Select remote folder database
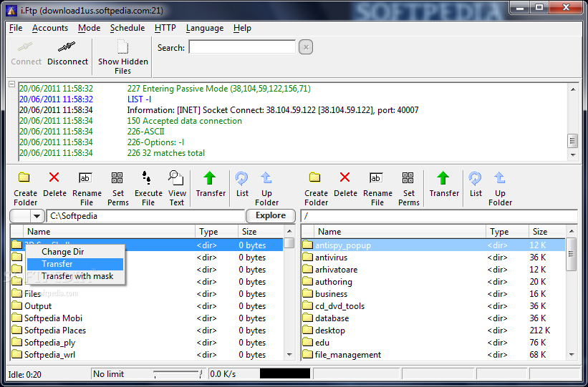This screenshot has height=387, width=588. pyautogui.click(x=433, y=318)
